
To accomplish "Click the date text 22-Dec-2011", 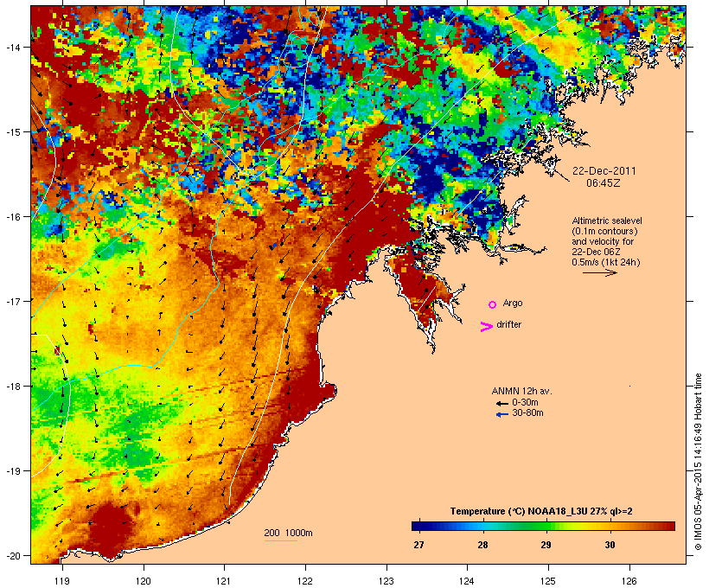I will tap(604, 171).
